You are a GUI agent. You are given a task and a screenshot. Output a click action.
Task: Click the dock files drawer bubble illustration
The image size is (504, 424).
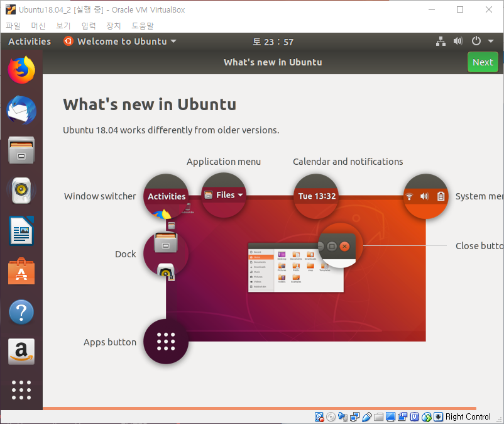point(166,254)
